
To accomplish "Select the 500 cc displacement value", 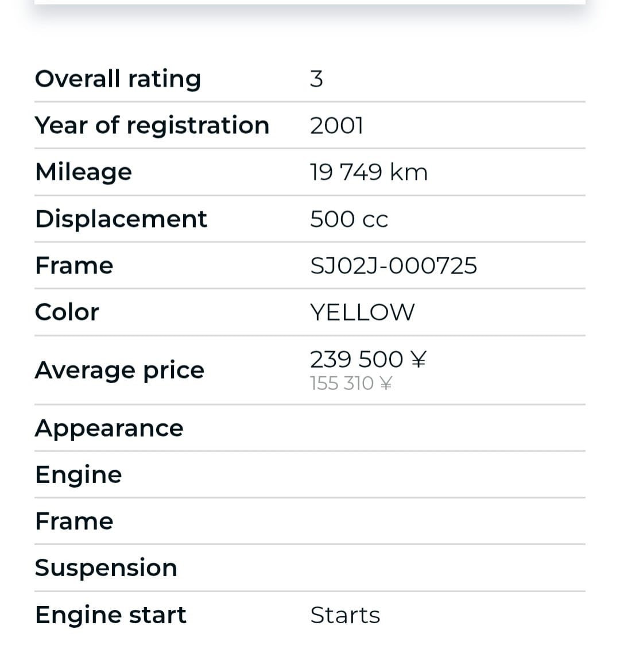I will pos(349,219).
